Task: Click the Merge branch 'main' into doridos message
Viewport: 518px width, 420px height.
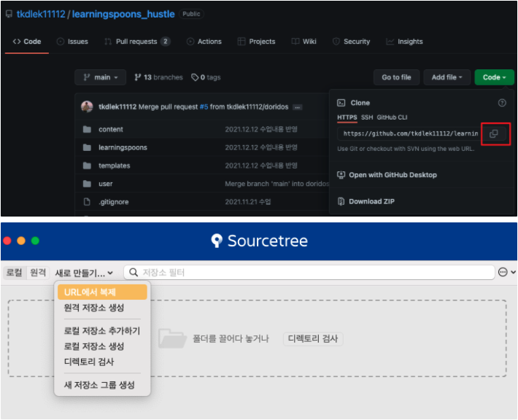Action: pyautogui.click(x=277, y=184)
